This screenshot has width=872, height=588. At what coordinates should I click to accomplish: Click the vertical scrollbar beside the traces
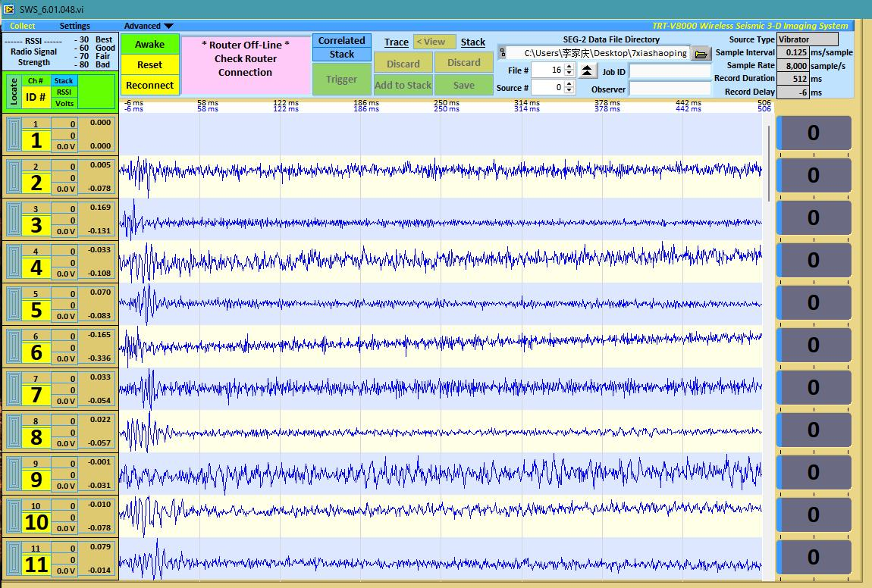pos(769,163)
